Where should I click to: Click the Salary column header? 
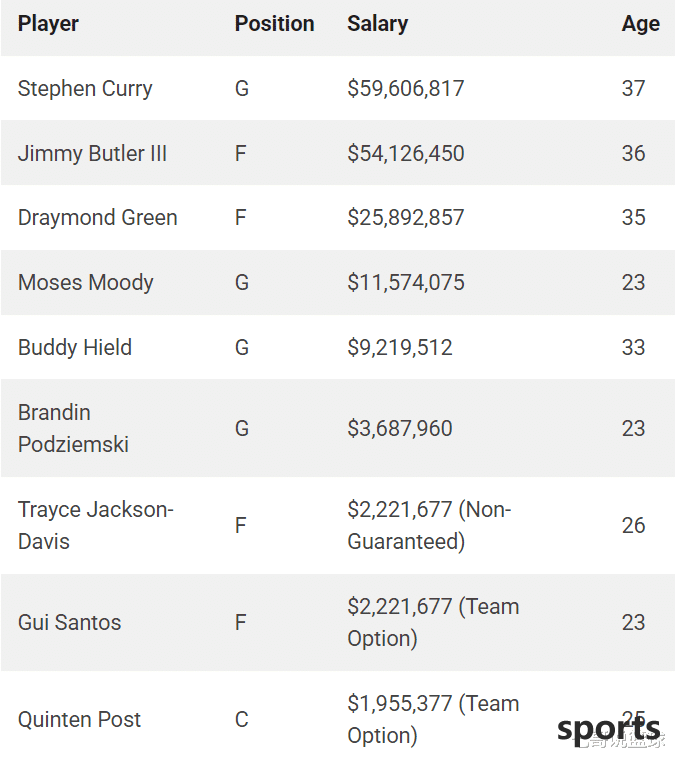pyautogui.click(x=377, y=24)
